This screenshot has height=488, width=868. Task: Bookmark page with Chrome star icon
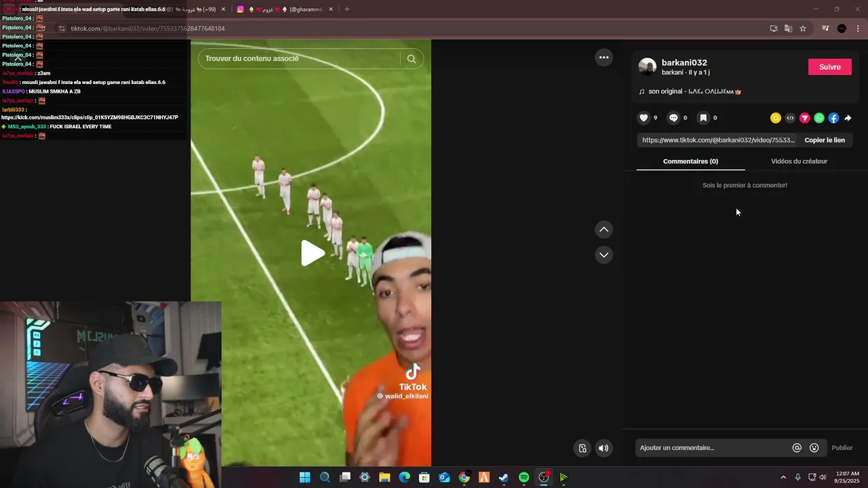click(x=803, y=28)
